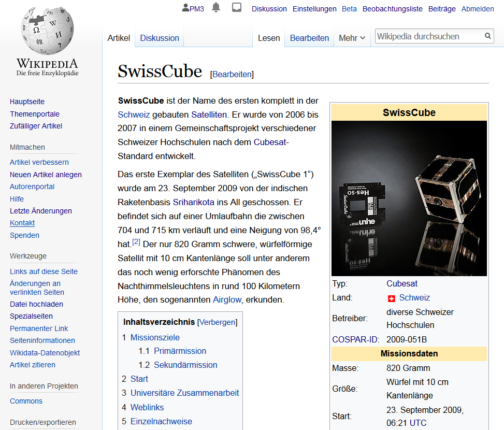Viewport: 504px width, 430px height.
Task: Open Spezialseiten
Action: coord(31,316)
